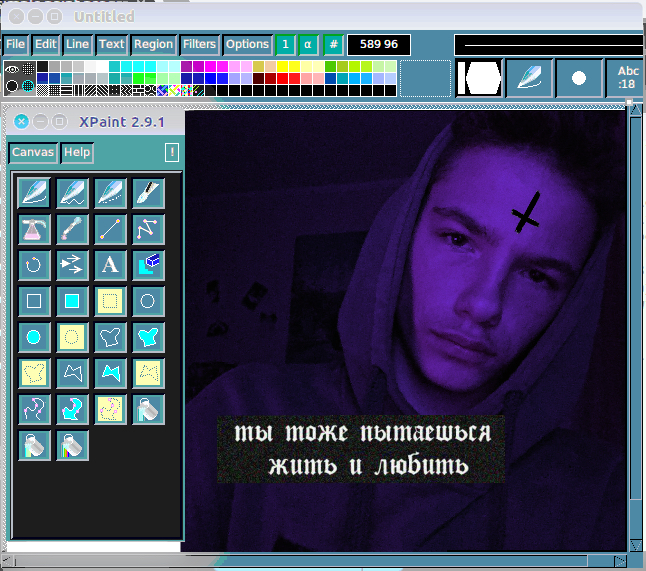Select the freehand lasso selection tool
Viewport: 646px width, 571px height.
(34, 373)
